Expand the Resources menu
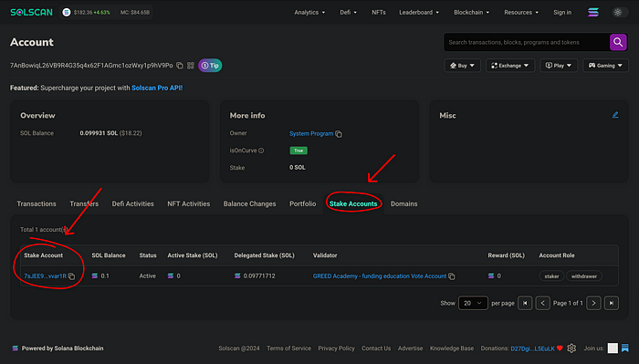The image size is (639, 364). 521,12
